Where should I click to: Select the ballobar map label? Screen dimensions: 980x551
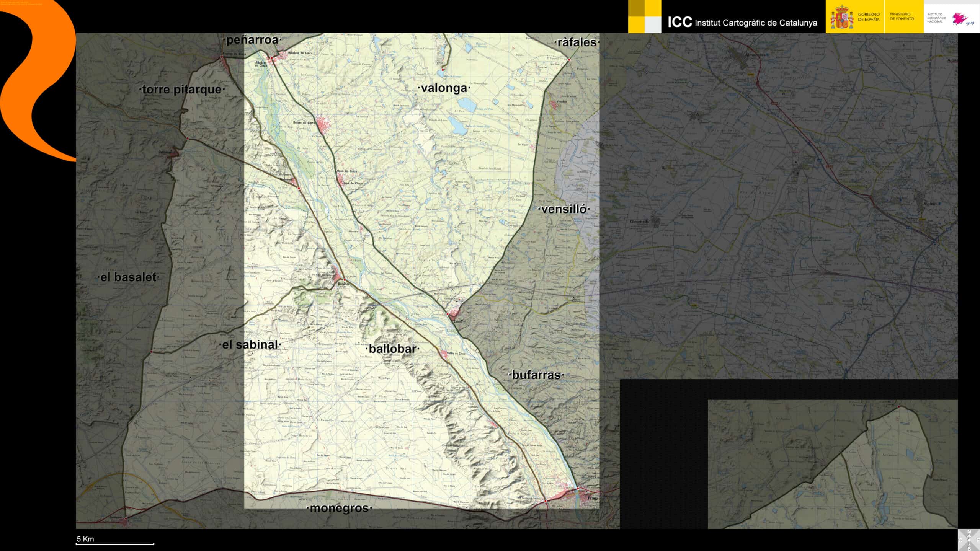392,349
